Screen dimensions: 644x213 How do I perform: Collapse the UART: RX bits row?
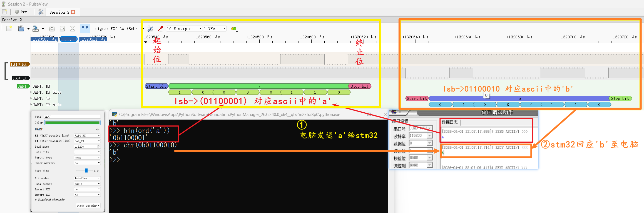[x=31, y=92]
